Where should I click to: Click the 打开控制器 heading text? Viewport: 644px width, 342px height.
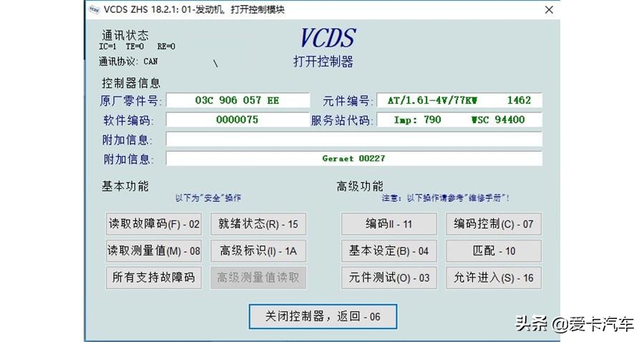[x=323, y=62]
